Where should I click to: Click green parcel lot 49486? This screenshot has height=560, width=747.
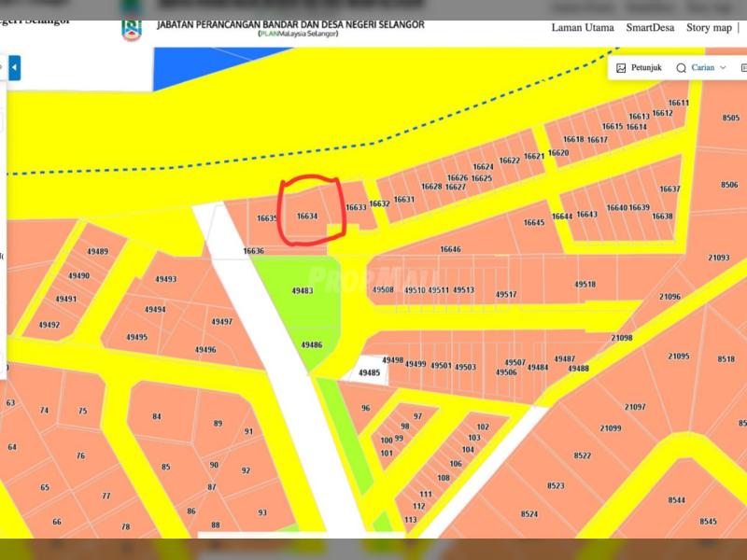pos(312,345)
